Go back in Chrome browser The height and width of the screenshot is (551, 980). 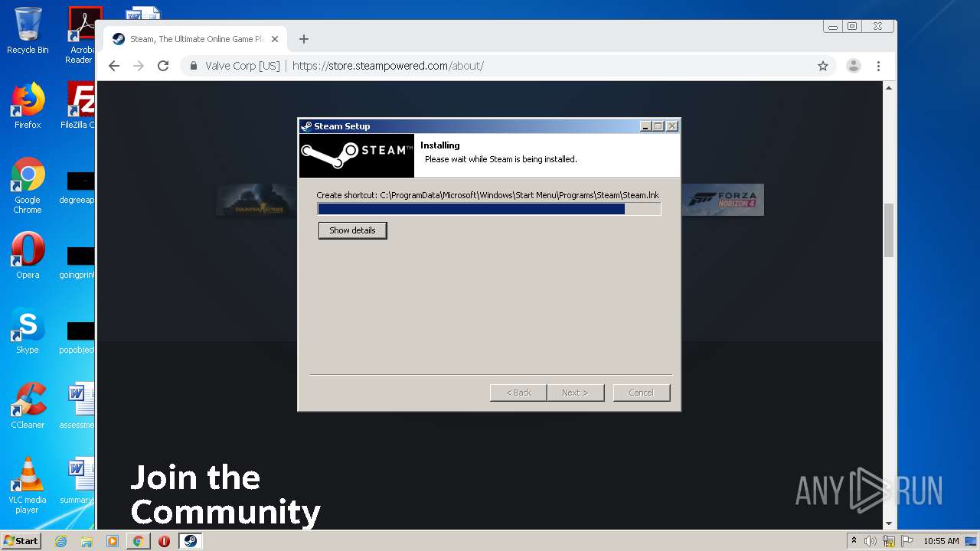pos(114,66)
